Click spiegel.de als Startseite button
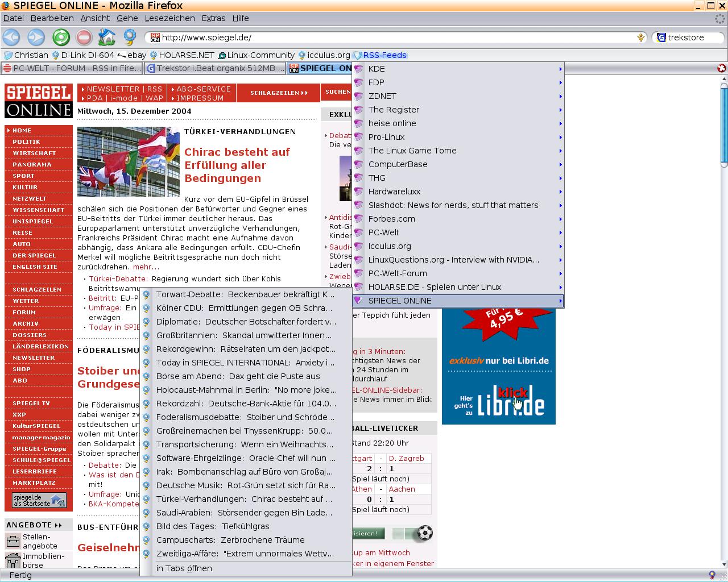Screen dimensions: 728x582 coord(40,500)
